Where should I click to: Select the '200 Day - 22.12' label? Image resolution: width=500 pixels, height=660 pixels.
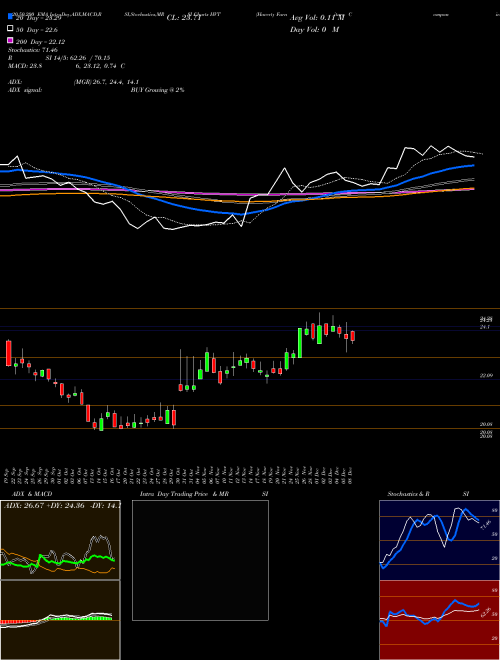[x=40, y=41]
